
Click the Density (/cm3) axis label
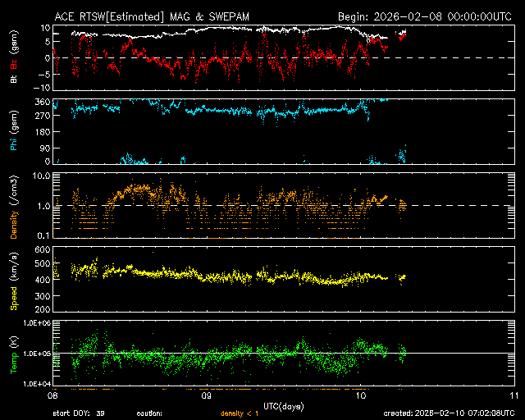pyautogui.click(x=14, y=206)
